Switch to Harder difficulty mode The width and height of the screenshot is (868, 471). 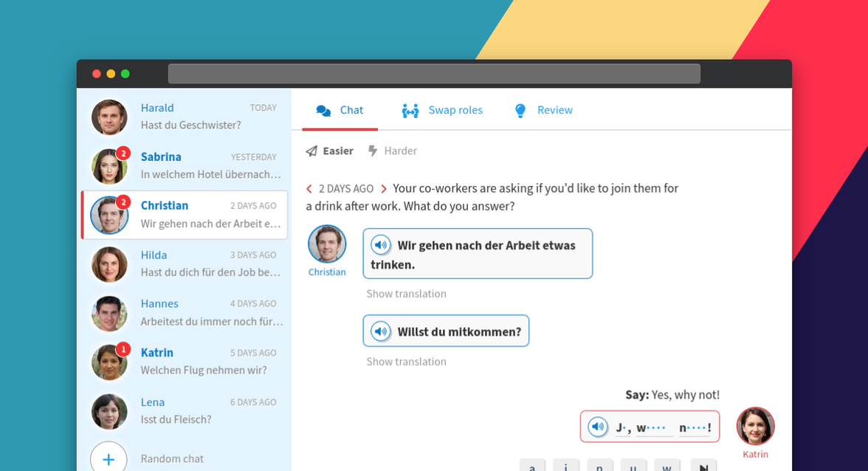pos(393,151)
